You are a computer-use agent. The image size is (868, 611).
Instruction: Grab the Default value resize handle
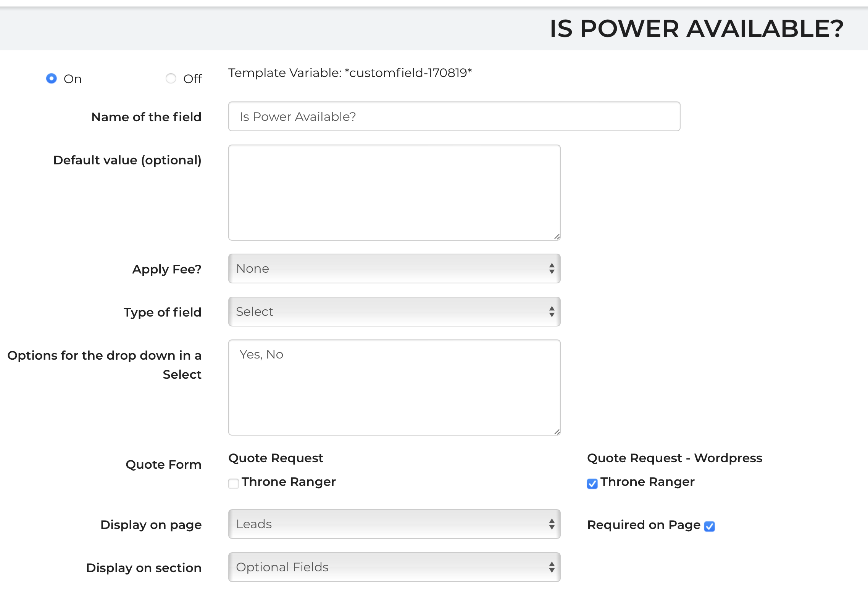[x=557, y=237]
